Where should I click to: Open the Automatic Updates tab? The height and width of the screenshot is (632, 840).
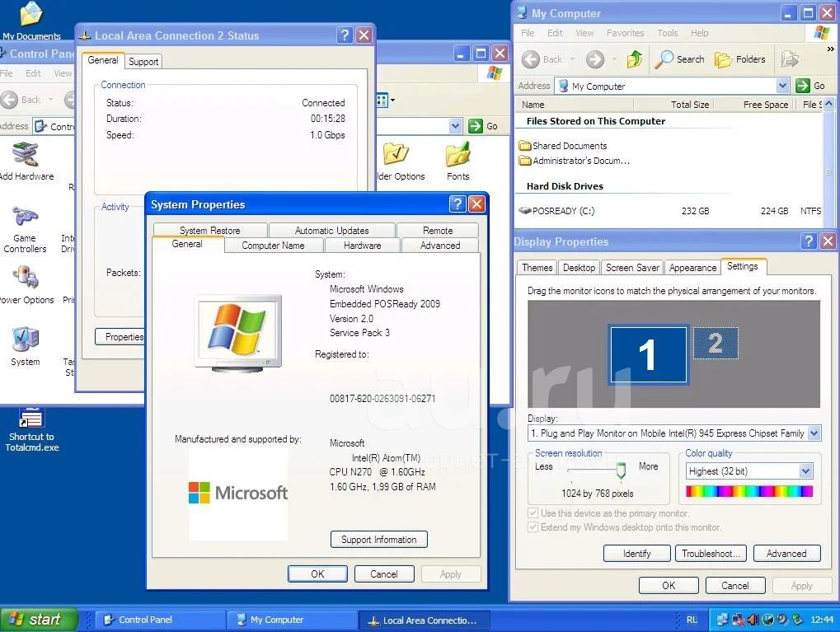(331, 231)
